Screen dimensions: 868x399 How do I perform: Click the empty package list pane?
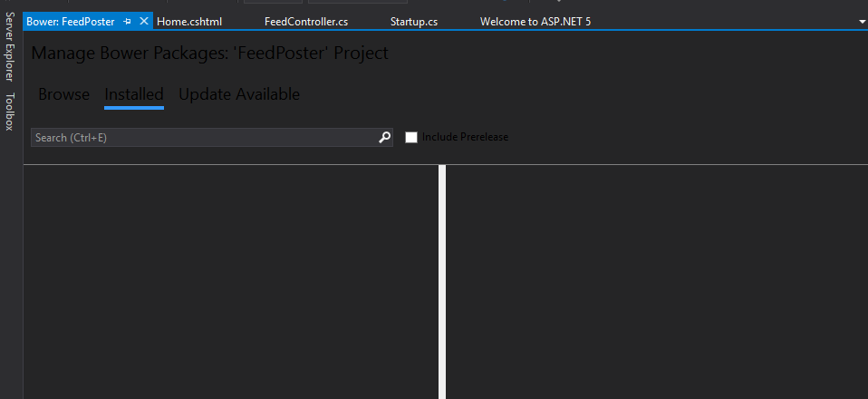point(231,281)
